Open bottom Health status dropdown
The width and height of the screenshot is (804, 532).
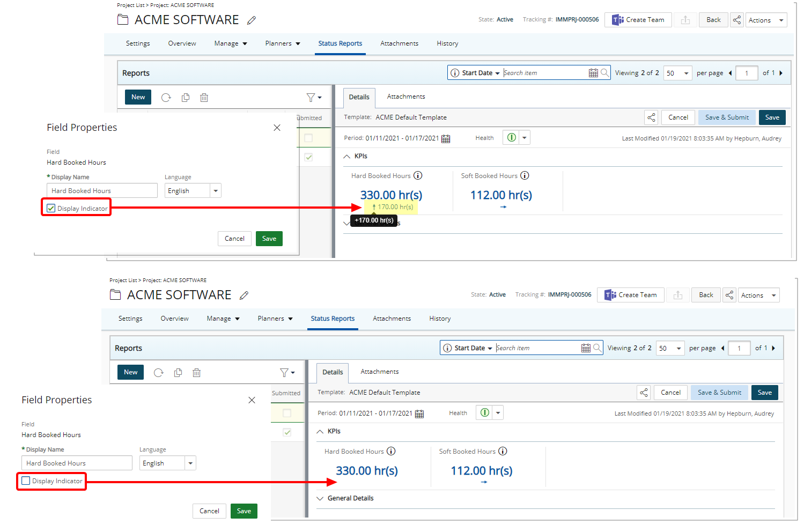498,413
